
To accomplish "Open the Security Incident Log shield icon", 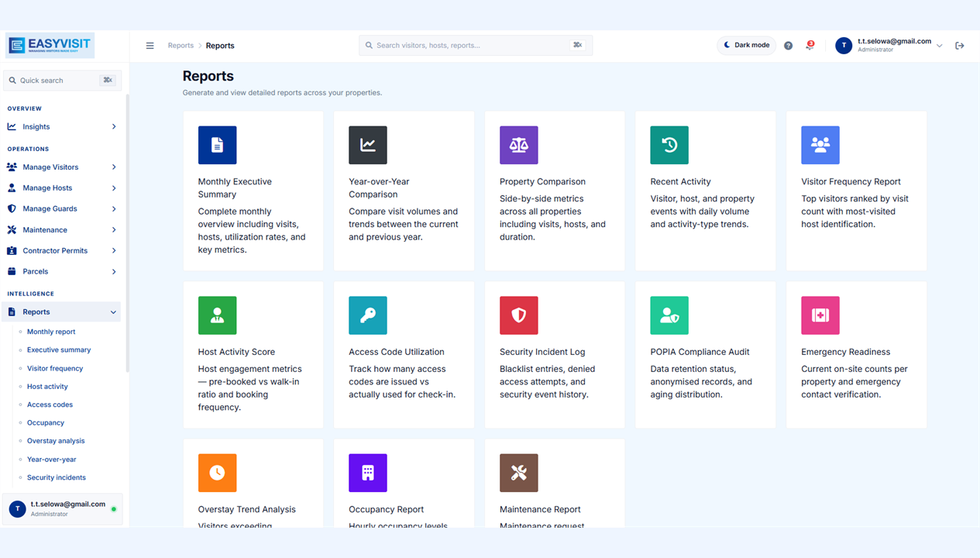I will point(519,315).
